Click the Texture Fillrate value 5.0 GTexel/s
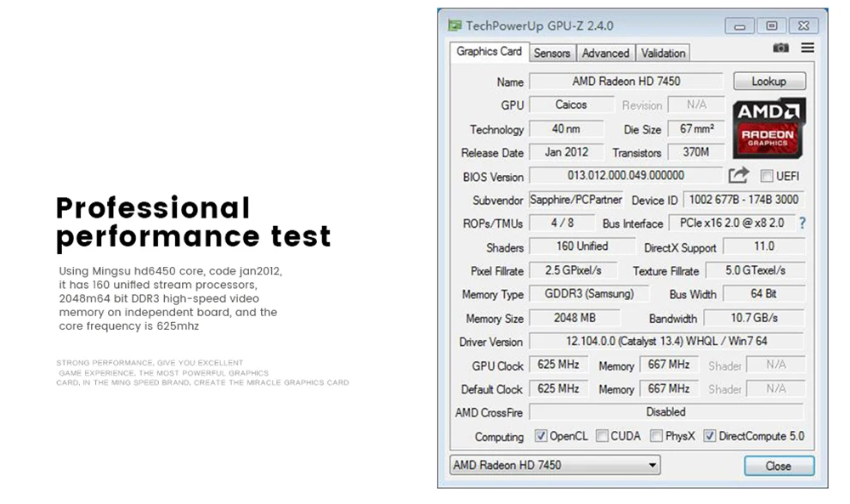The height and width of the screenshot is (504, 850). click(755, 270)
